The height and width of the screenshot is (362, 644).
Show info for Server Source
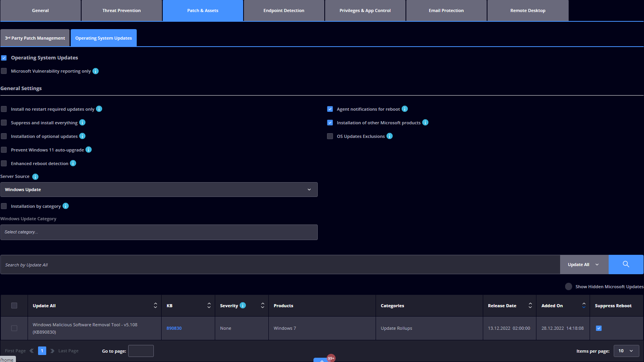35,177
